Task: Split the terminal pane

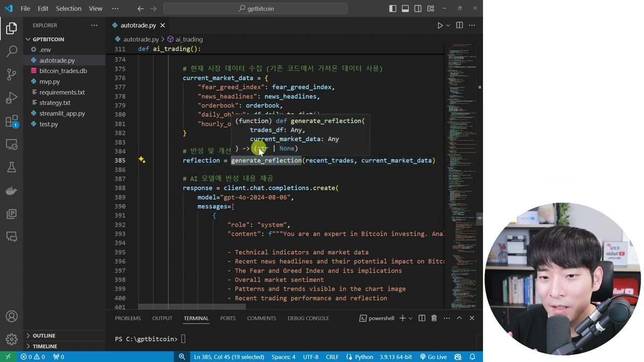Action: [422, 318]
